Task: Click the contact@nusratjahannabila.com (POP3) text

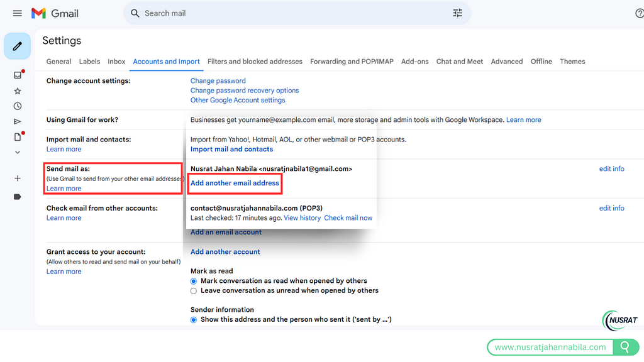Action: [x=257, y=208]
